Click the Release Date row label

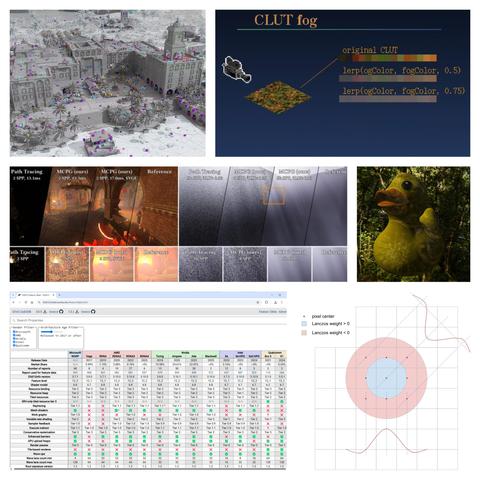pyautogui.click(x=39, y=360)
